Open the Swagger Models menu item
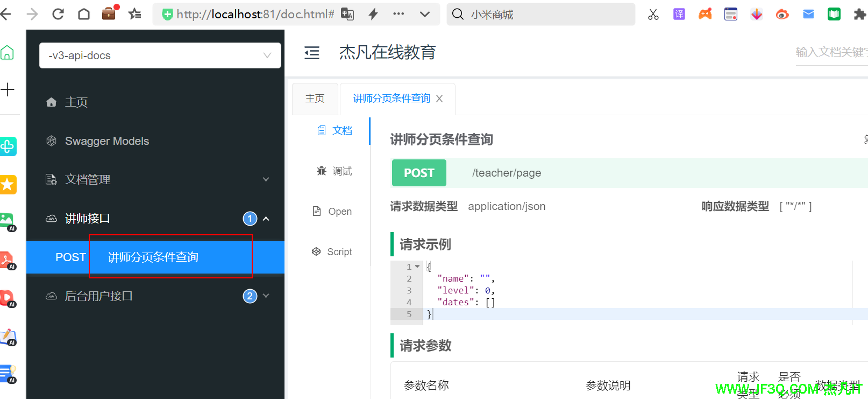 (107, 141)
